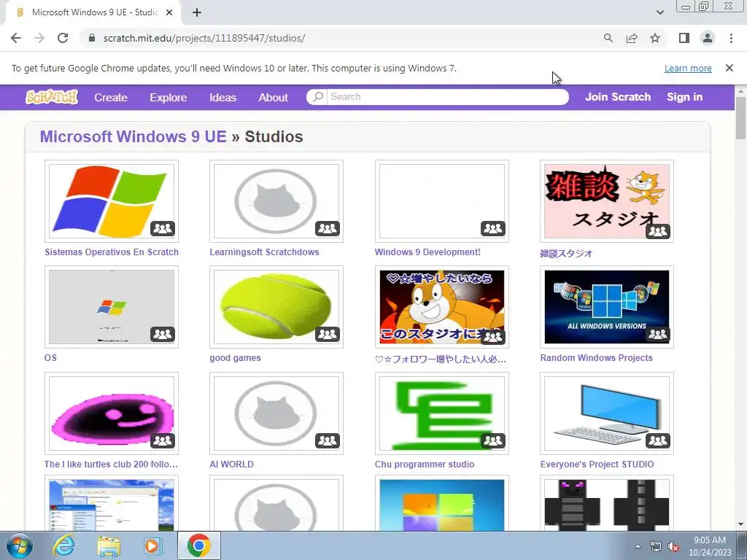Click studio badge icon on Windows 9 Development thumbnail
Image resolution: width=747 pixels, height=560 pixels.
(492, 228)
